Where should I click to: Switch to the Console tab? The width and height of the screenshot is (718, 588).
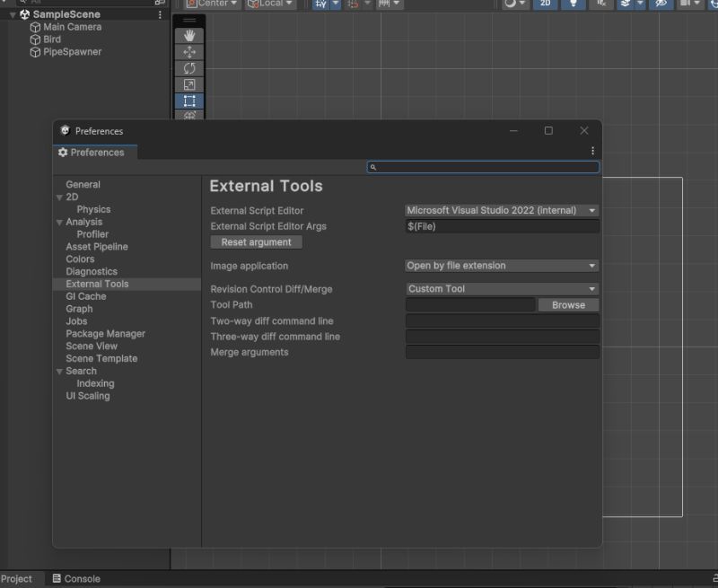(x=76, y=578)
